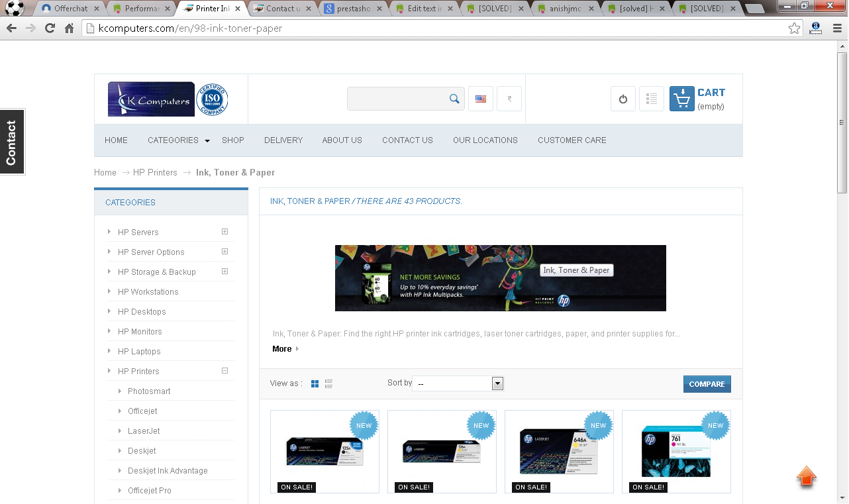Viewport: 849px width, 504px height.
Task: Open CONTACT US menu item
Action: [407, 140]
